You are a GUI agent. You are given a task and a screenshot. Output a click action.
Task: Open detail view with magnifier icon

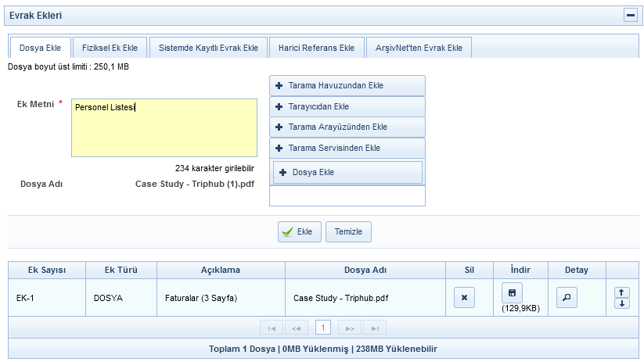[x=567, y=298]
